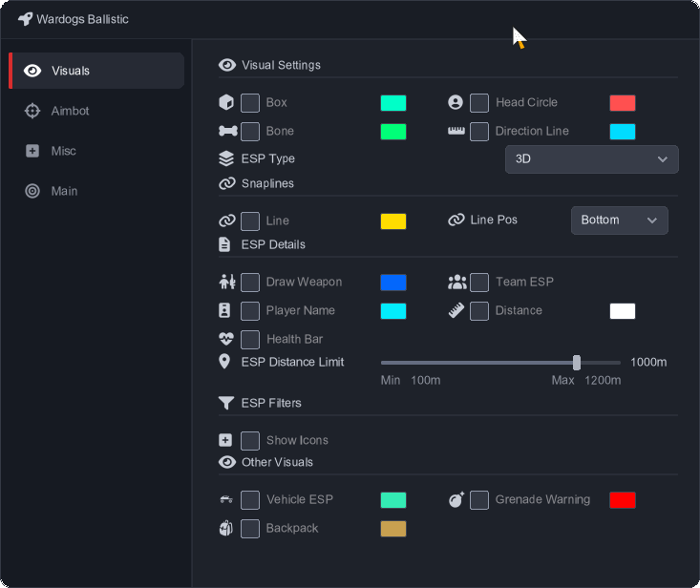This screenshot has height=588, width=700.
Task: Open the Player Name cyan swatch
Action: (x=393, y=311)
